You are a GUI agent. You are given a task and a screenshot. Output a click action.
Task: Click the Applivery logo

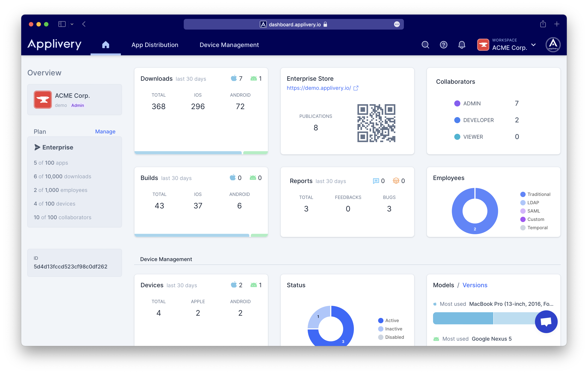[54, 45]
